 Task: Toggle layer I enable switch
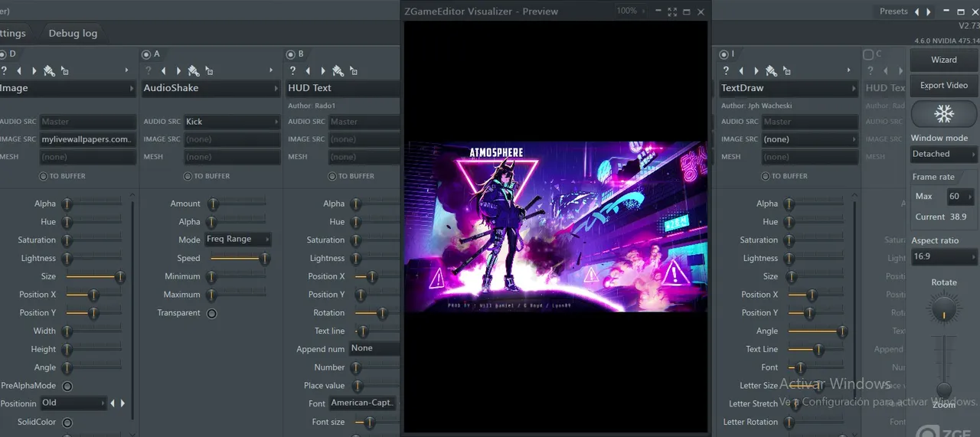[724, 54]
